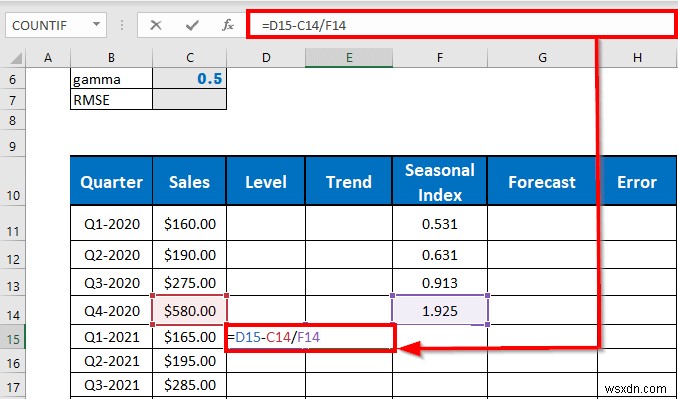
Task: Select row 9 header
Action: [13, 143]
